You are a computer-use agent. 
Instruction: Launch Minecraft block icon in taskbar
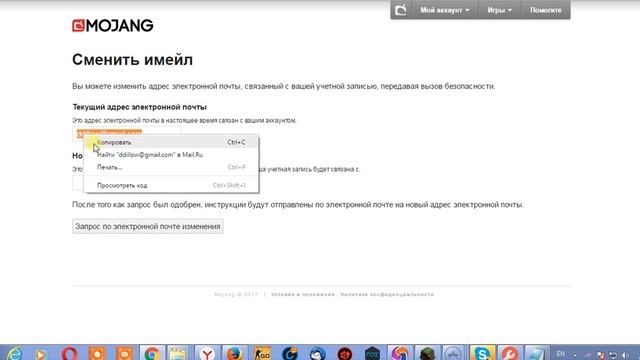click(427, 353)
